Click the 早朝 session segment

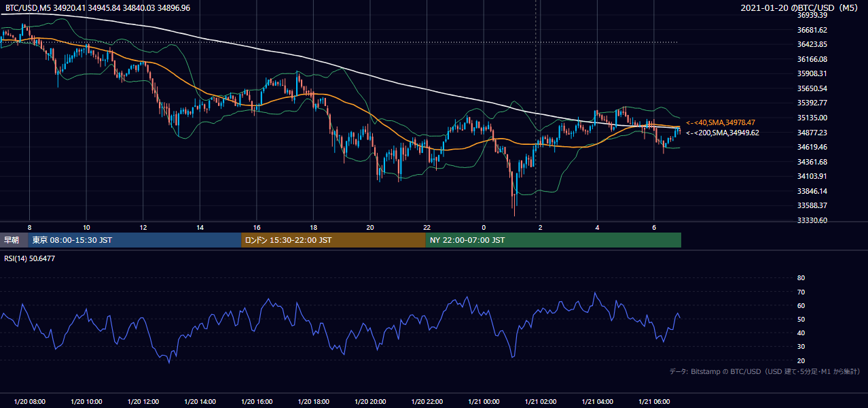14,240
